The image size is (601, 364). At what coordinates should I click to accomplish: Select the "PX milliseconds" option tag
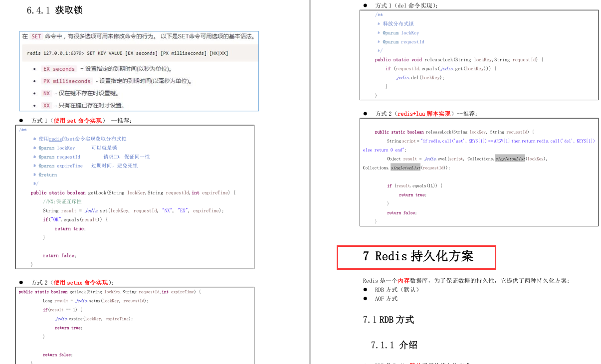pyautogui.click(x=67, y=81)
